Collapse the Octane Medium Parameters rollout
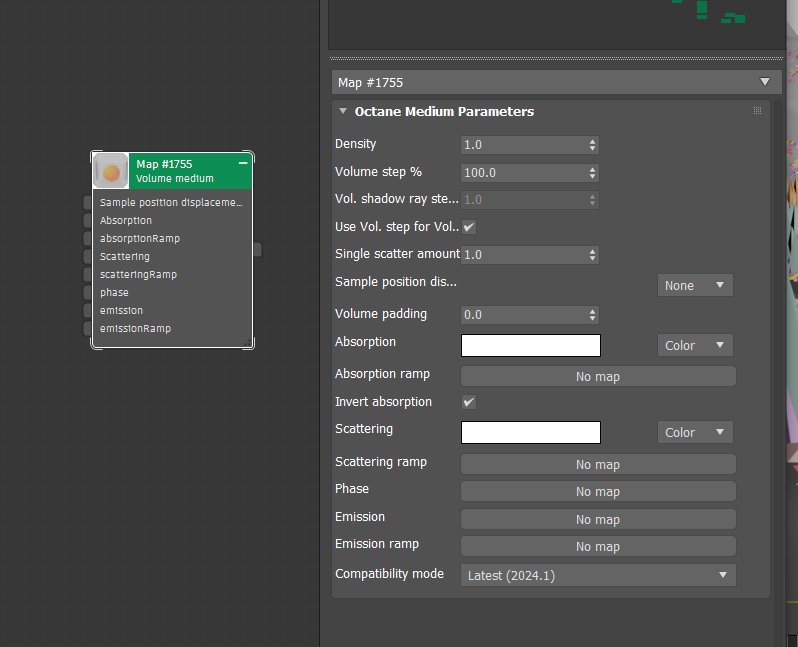The width and height of the screenshot is (798, 647). pos(343,111)
